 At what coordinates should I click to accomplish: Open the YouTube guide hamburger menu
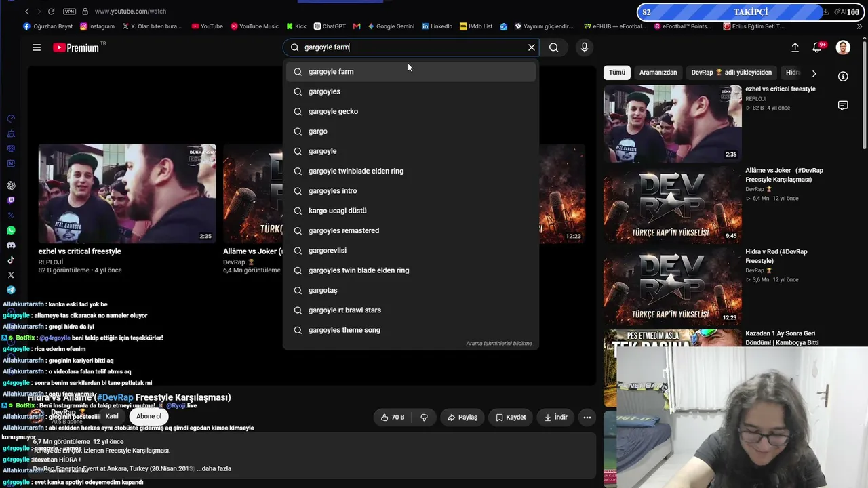(37, 47)
